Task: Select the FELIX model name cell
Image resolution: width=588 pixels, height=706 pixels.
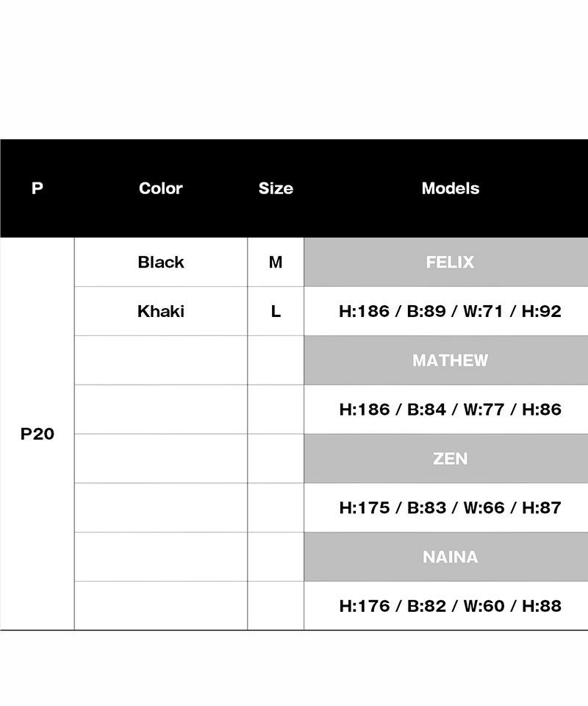Action: (x=450, y=262)
